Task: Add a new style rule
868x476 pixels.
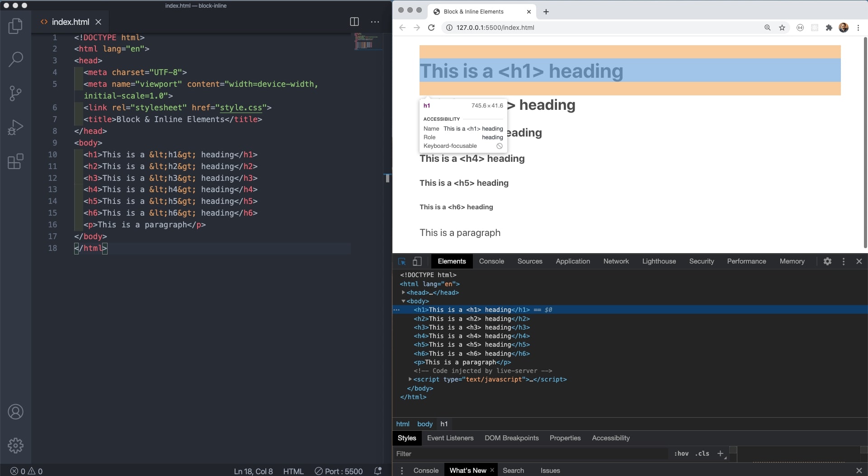Action: click(720, 453)
